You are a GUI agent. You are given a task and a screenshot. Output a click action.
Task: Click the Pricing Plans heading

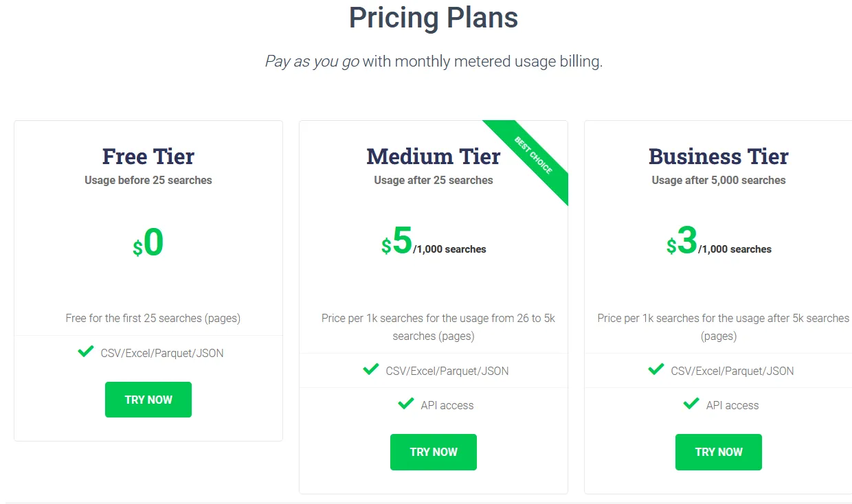433,18
